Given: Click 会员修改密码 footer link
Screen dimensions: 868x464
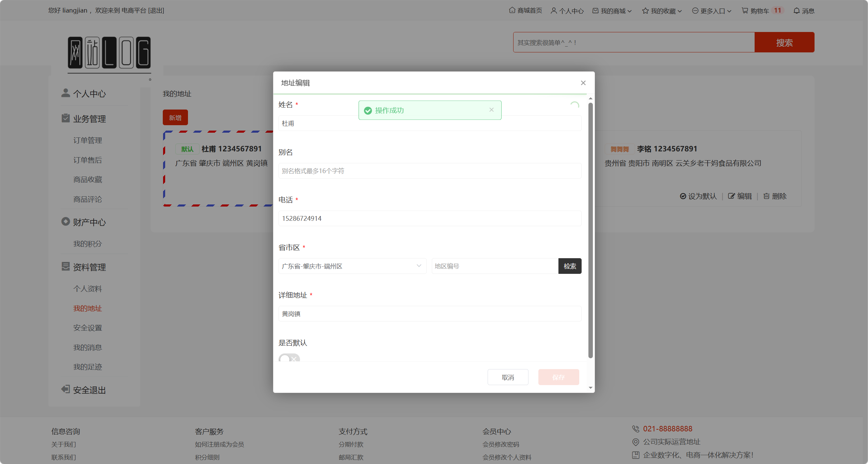Looking at the screenshot, I should click(x=501, y=444).
